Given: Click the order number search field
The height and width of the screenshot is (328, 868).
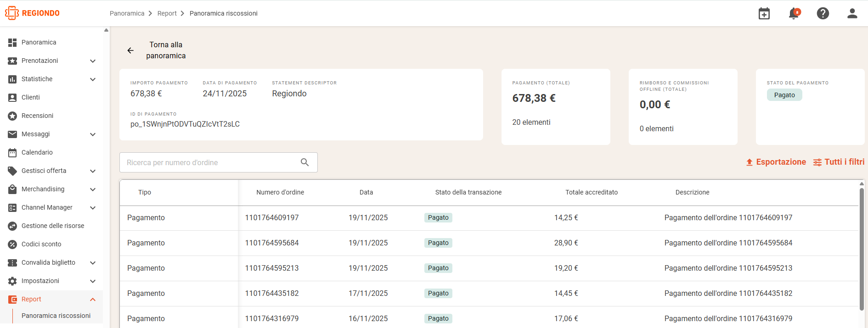Looking at the screenshot, I should [x=219, y=162].
